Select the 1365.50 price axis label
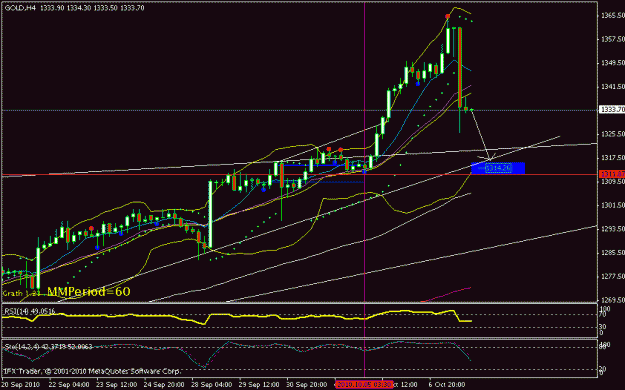This screenshot has width=625, height=390. click(613, 16)
